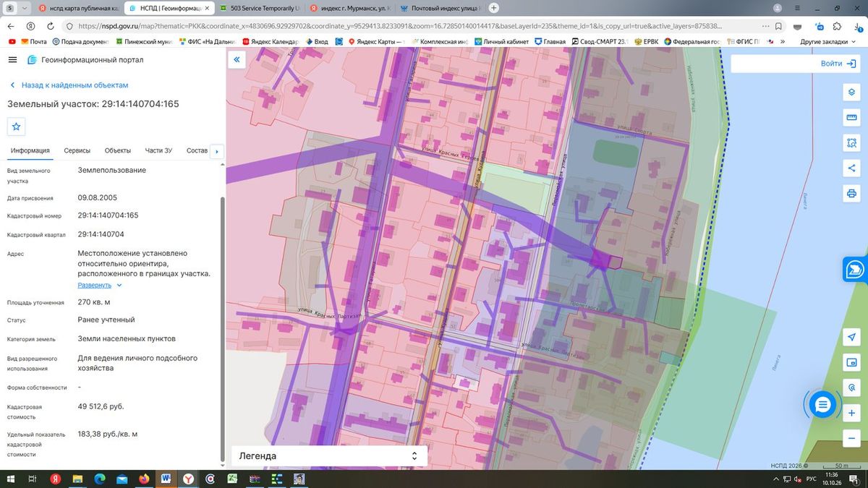Viewport: 868px width, 488px height.
Task: Switch to the Объекты tab
Action: (118, 150)
